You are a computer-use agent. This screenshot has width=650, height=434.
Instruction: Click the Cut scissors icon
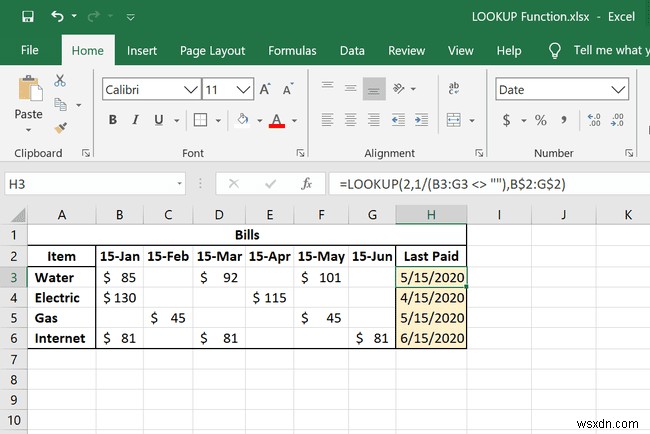60,80
